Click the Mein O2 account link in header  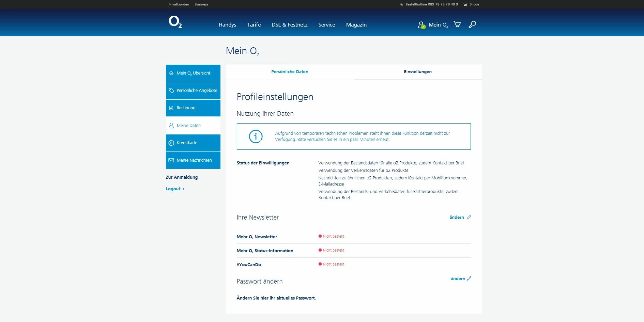click(438, 25)
